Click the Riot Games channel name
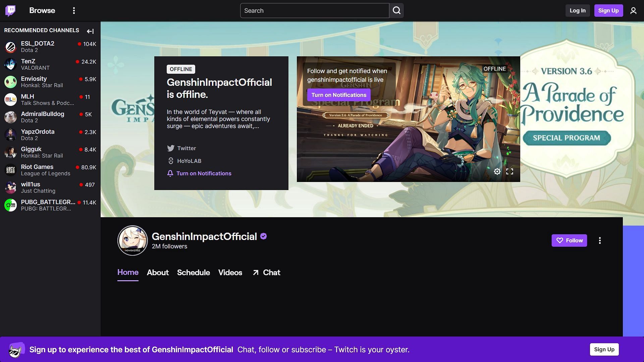The image size is (644, 362). 37,167
